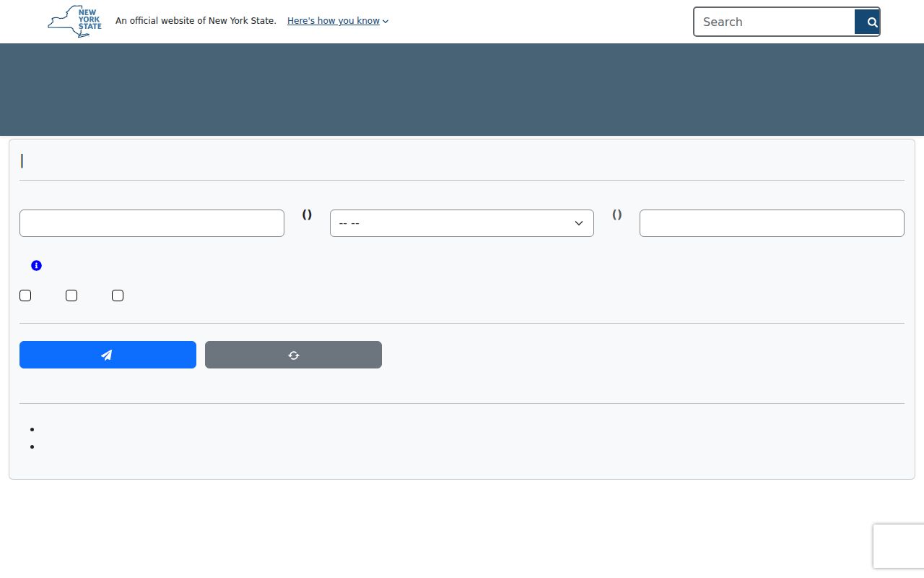Tick the rightmost of the three checkboxes

tap(118, 296)
